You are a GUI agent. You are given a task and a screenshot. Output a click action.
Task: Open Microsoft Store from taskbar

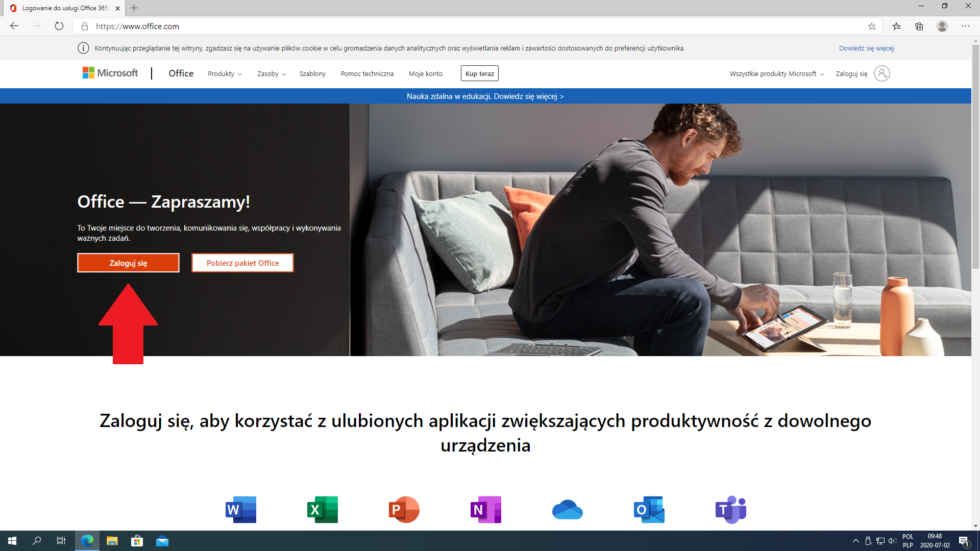tap(137, 541)
